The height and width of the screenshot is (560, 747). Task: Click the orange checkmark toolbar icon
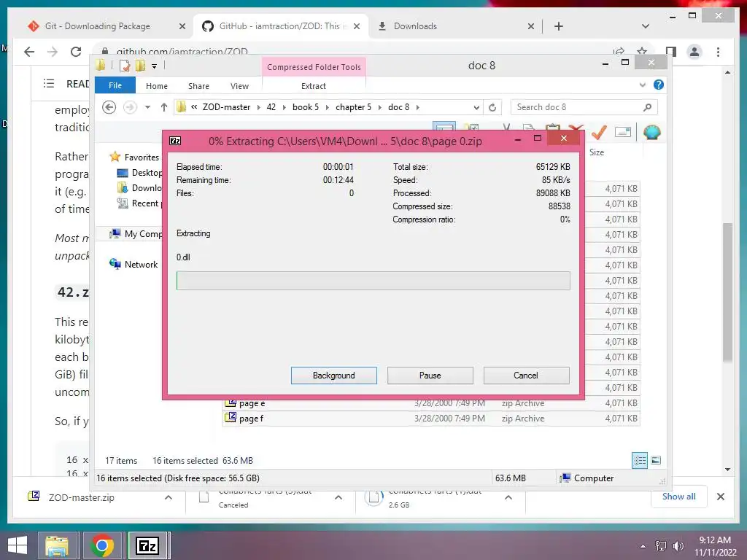599,132
